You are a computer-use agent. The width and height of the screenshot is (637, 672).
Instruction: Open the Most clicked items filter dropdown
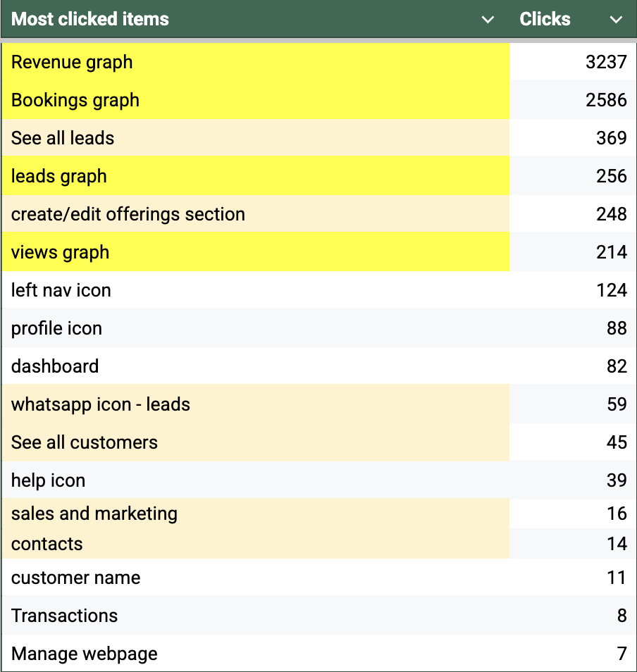(x=488, y=20)
